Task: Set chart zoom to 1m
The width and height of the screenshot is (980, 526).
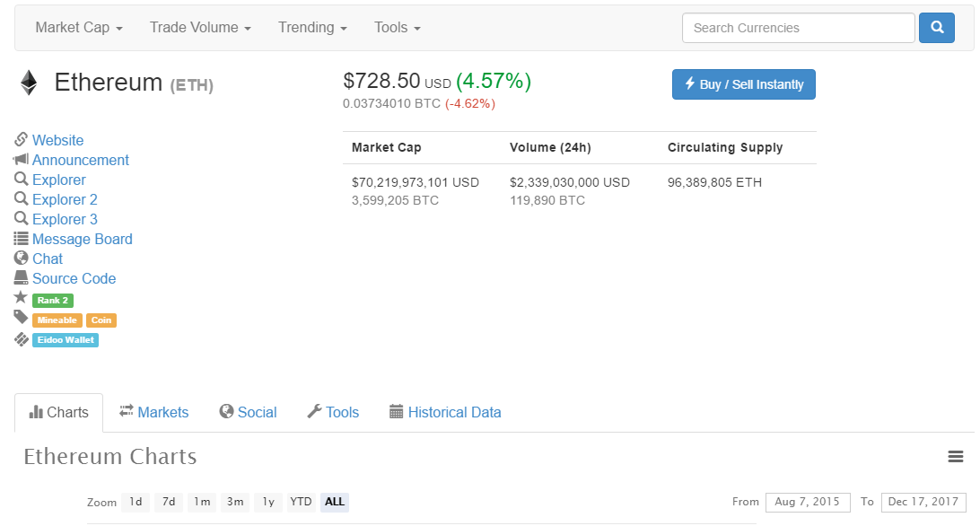Action: pyautogui.click(x=202, y=502)
